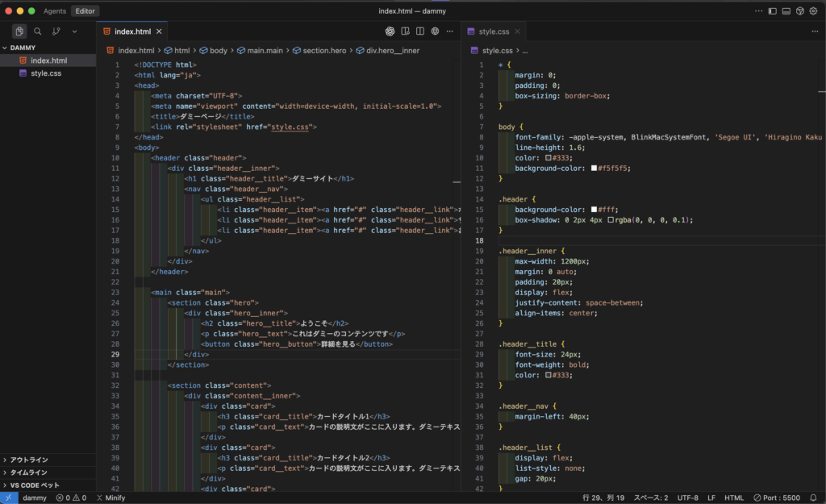Click the split editor right icon
Viewport: 826px width, 504px height.
[x=419, y=31]
